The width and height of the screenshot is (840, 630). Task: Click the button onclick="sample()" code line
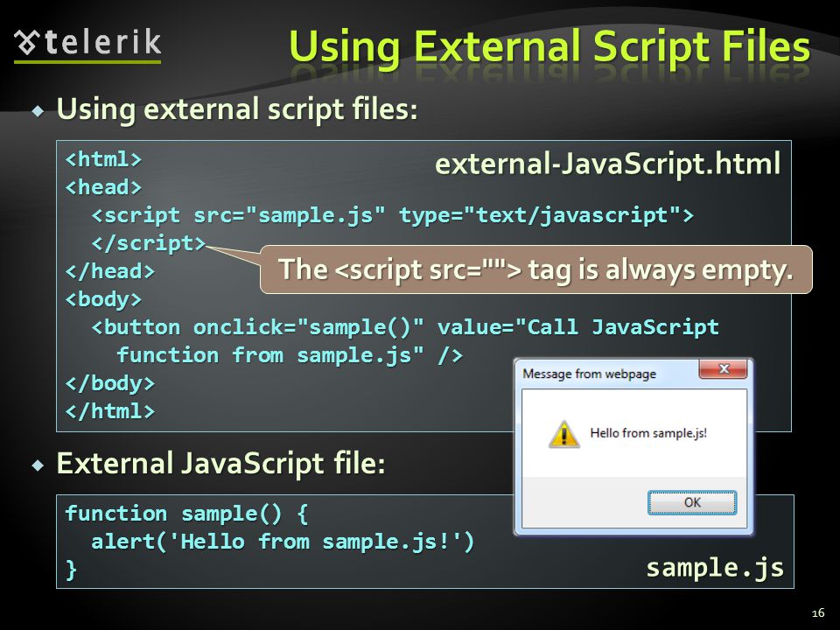point(405,327)
